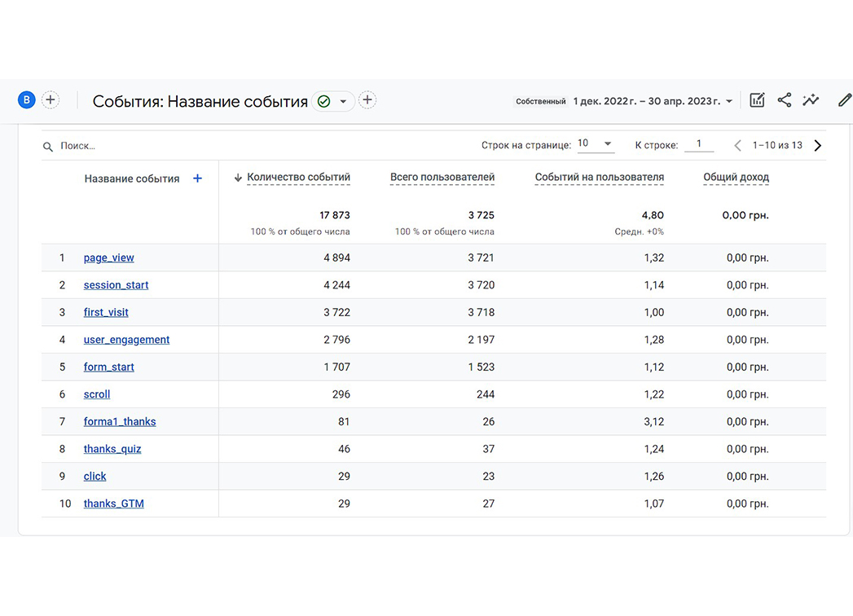Sort by Событий на пользователя column
This screenshot has width=853, height=616.
[x=599, y=178]
